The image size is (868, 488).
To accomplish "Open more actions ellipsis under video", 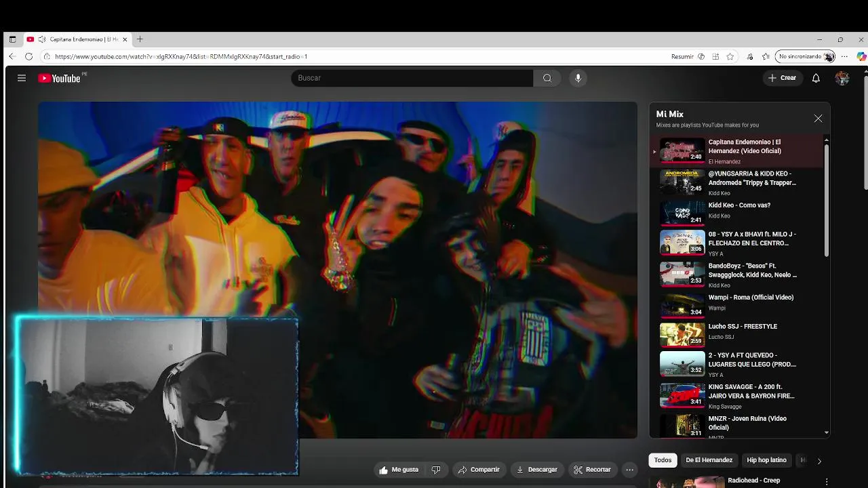I will click(x=629, y=470).
